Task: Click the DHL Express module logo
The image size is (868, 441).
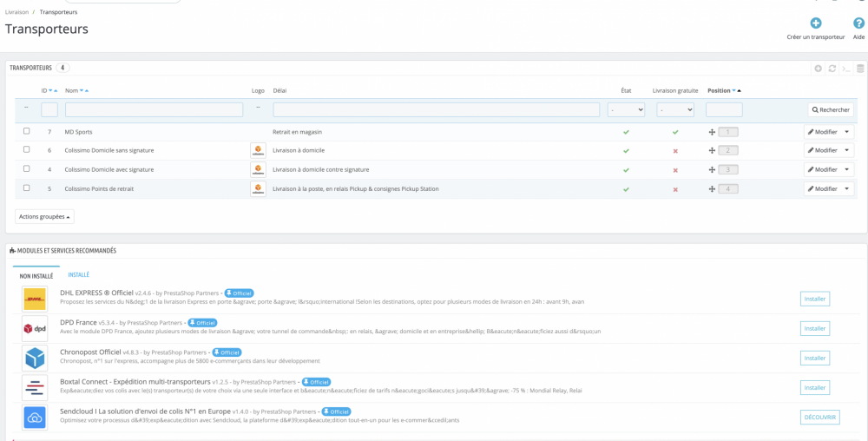Action: pos(35,299)
